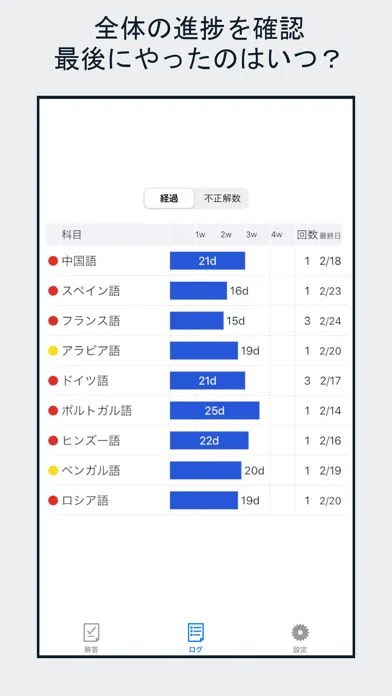Click the 3w column marker
Viewport: 392px width, 696px height.
(x=251, y=235)
